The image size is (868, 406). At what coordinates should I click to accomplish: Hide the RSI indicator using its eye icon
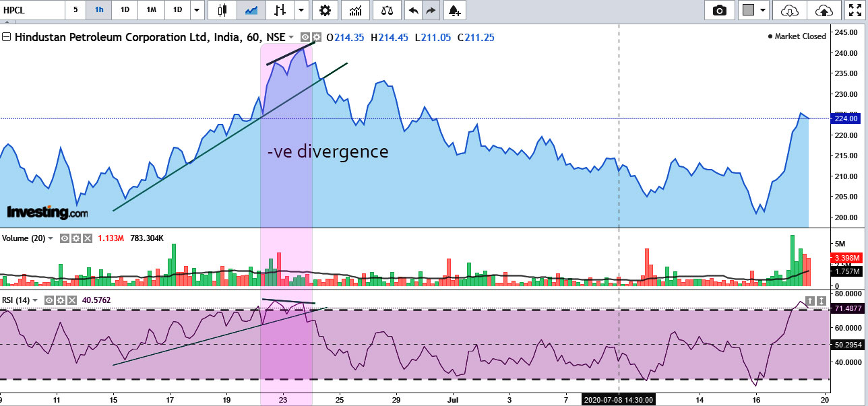tap(49, 300)
